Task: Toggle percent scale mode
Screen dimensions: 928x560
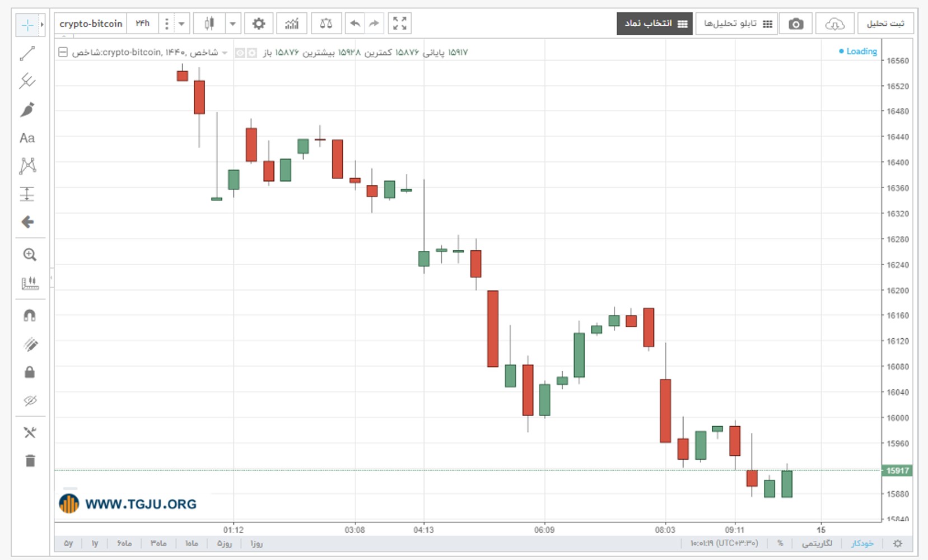Action: click(x=780, y=543)
